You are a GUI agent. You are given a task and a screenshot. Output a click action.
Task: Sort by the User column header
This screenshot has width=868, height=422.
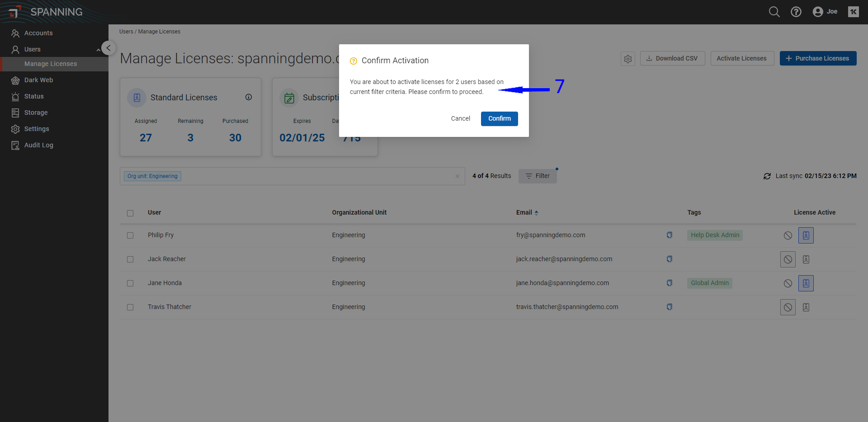[154, 212]
